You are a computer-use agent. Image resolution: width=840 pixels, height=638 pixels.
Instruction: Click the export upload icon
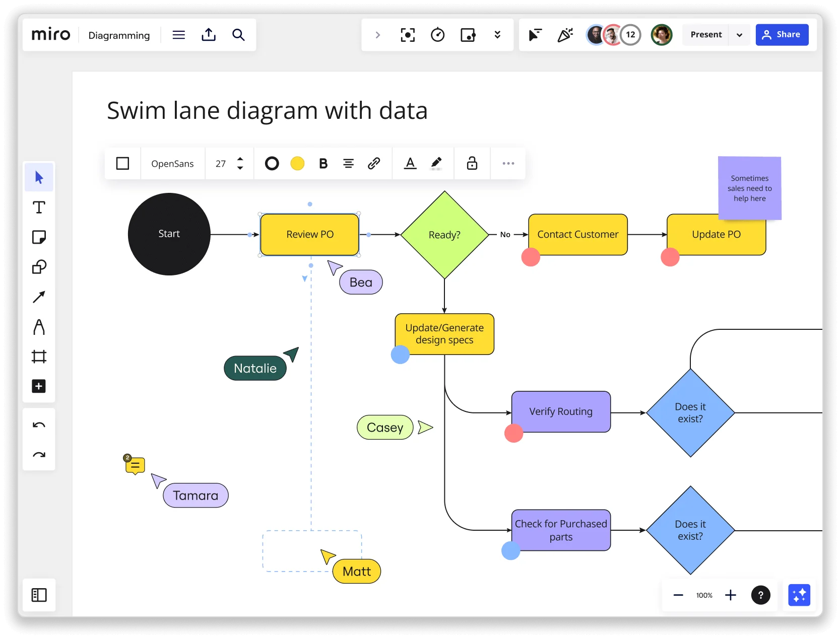(209, 35)
